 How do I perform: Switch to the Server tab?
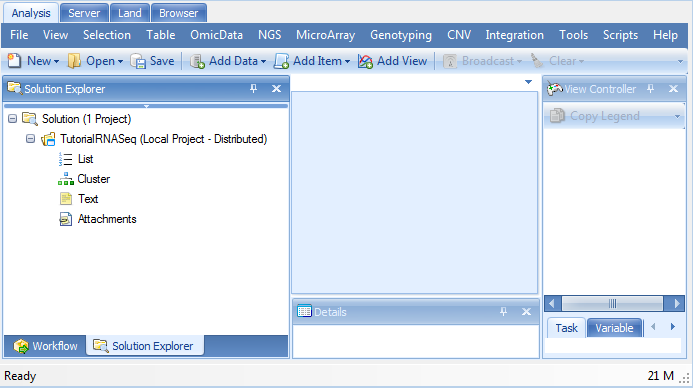coord(84,13)
